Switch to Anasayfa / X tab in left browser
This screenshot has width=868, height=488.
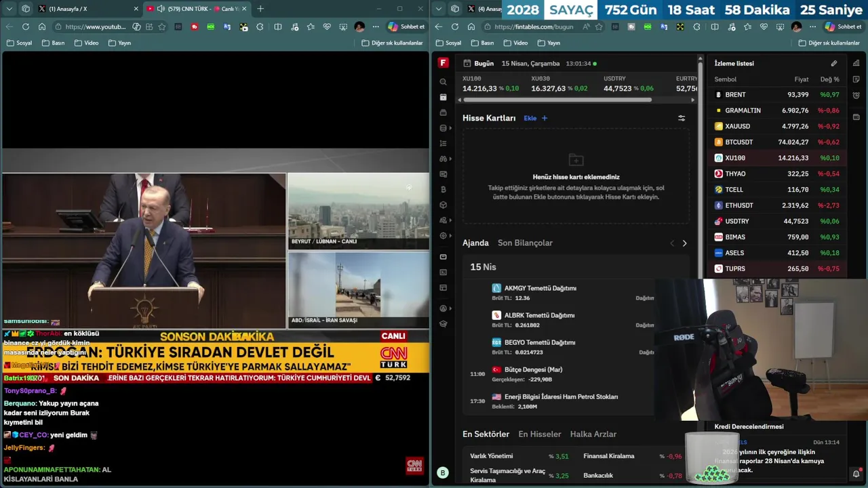tap(89, 9)
